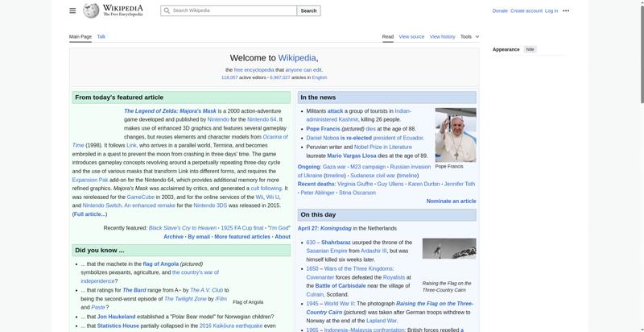
Task: Switch to the Main Page tab
Action: point(80,36)
